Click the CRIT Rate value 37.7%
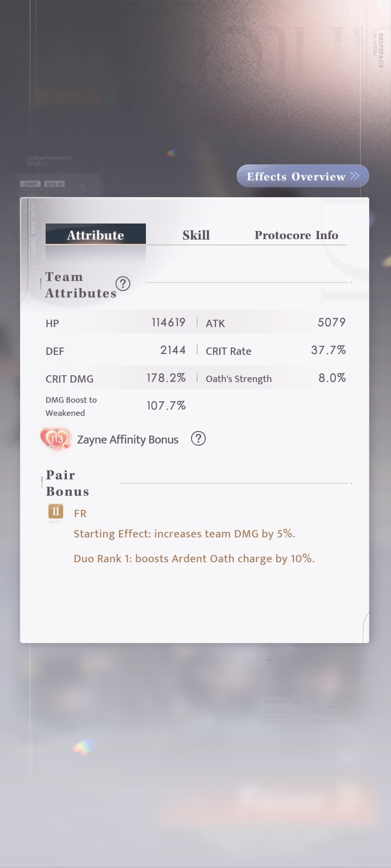Image resolution: width=391 pixels, height=868 pixels. [328, 350]
